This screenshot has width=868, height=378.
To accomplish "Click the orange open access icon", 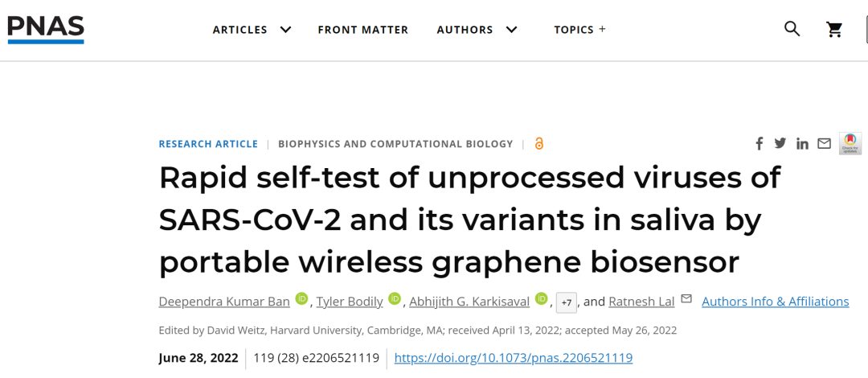I will point(538,144).
